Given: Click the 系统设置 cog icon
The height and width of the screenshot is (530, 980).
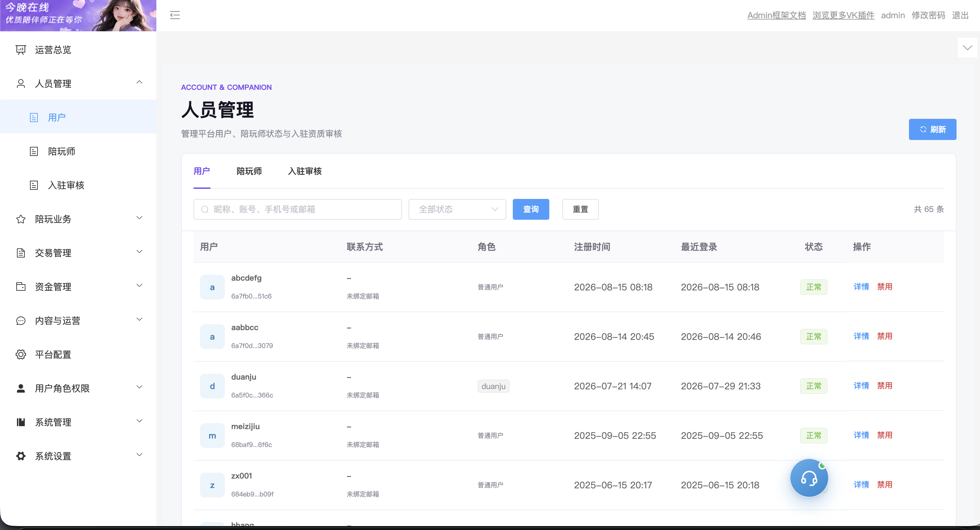Looking at the screenshot, I should tap(21, 456).
